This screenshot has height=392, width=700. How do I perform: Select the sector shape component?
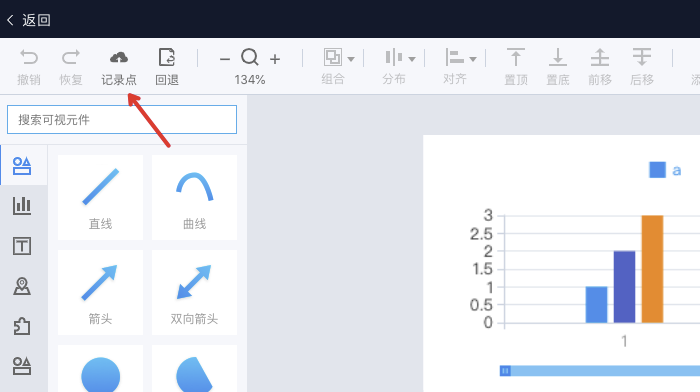195,369
